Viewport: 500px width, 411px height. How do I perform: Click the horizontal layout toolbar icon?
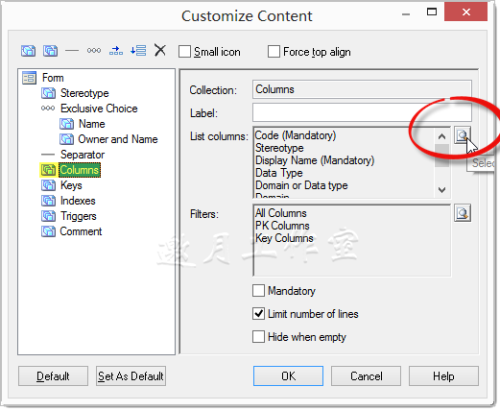(116, 51)
